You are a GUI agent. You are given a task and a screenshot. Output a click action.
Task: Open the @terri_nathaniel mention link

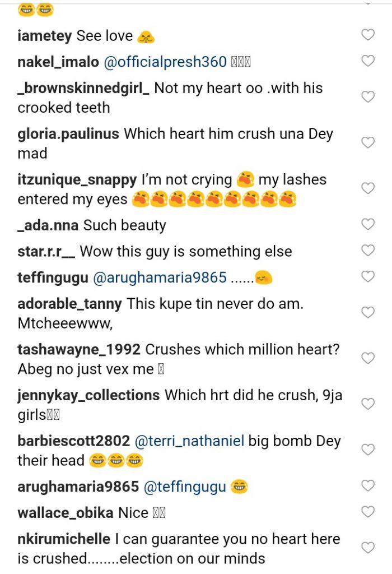[189, 442]
